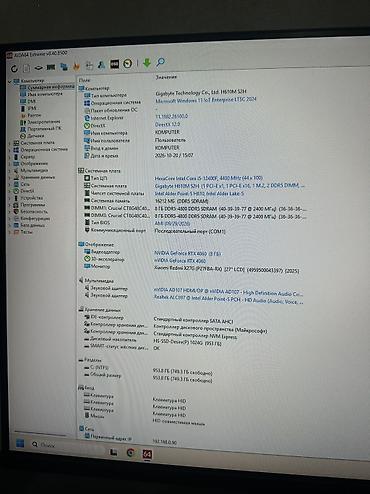Screen dimensions: 370x494
Task: Click the Windows logo beside Операционная система field
Action: (x=87, y=103)
